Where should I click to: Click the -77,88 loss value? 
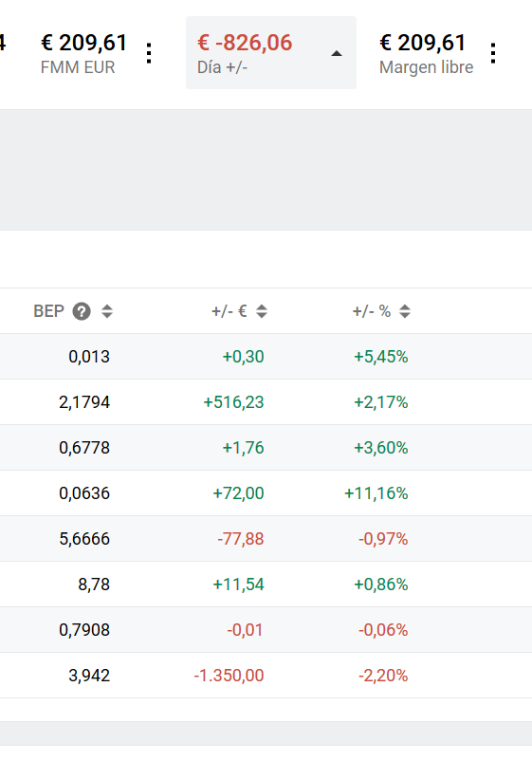[x=241, y=539]
